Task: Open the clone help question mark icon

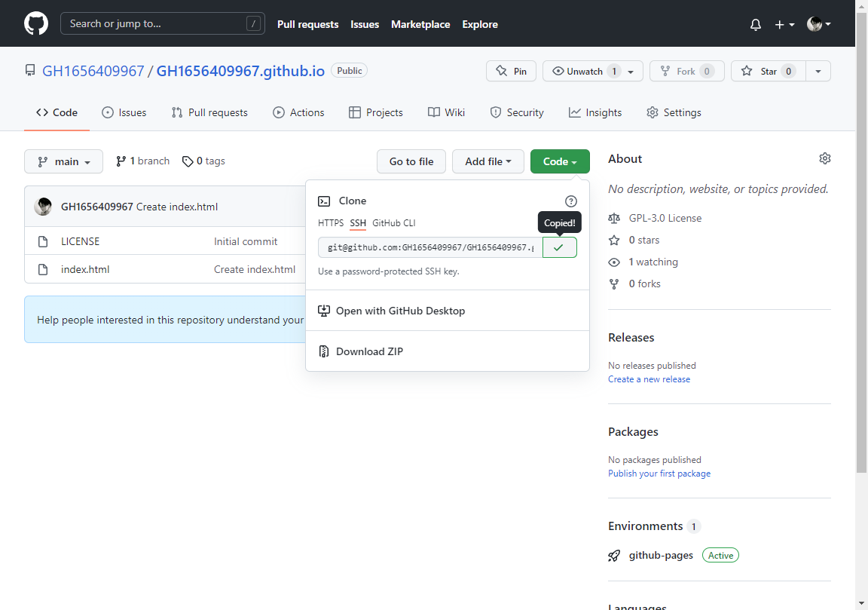Action: coord(570,201)
